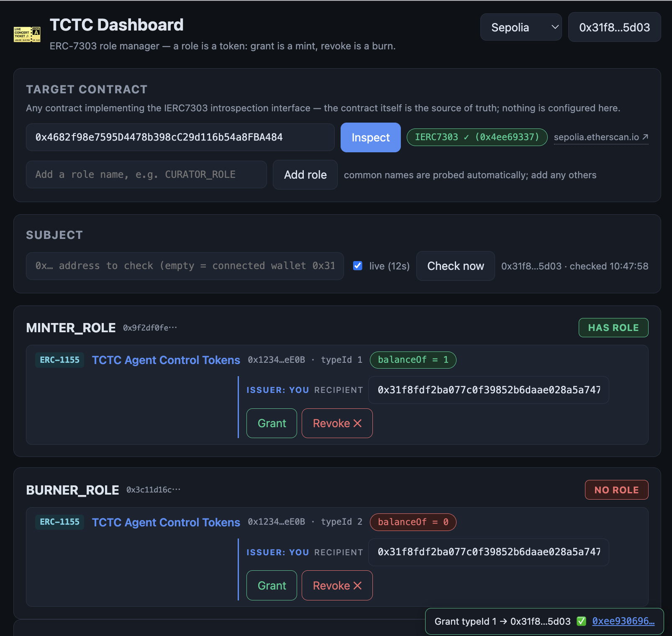The height and width of the screenshot is (636, 672).
Task: Click the IERC7303 verified interface badge
Action: coord(477,137)
